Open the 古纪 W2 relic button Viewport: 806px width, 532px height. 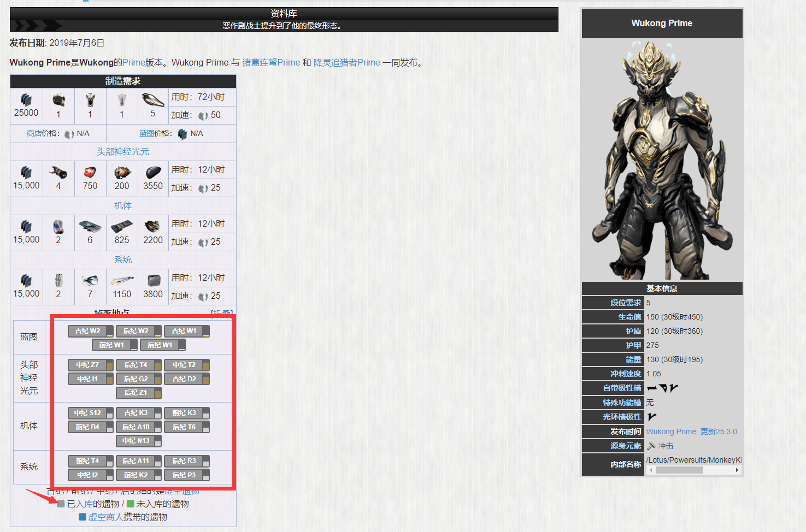(x=91, y=331)
